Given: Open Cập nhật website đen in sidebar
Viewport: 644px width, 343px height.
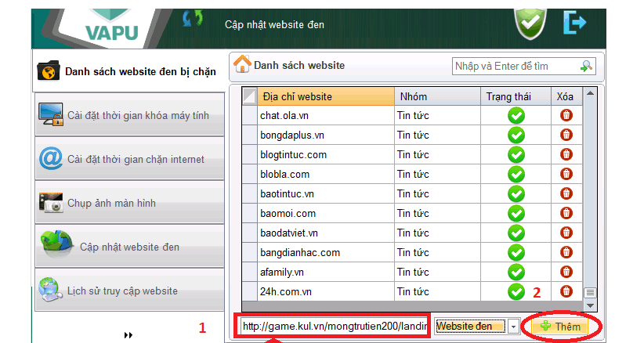Looking at the screenshot, I should [x=130, y=247].
